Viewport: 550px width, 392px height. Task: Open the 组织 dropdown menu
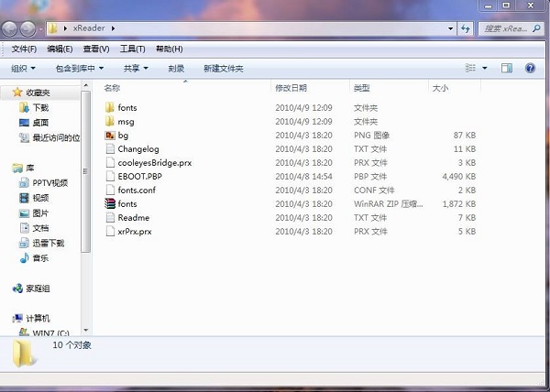click(23, 69)
